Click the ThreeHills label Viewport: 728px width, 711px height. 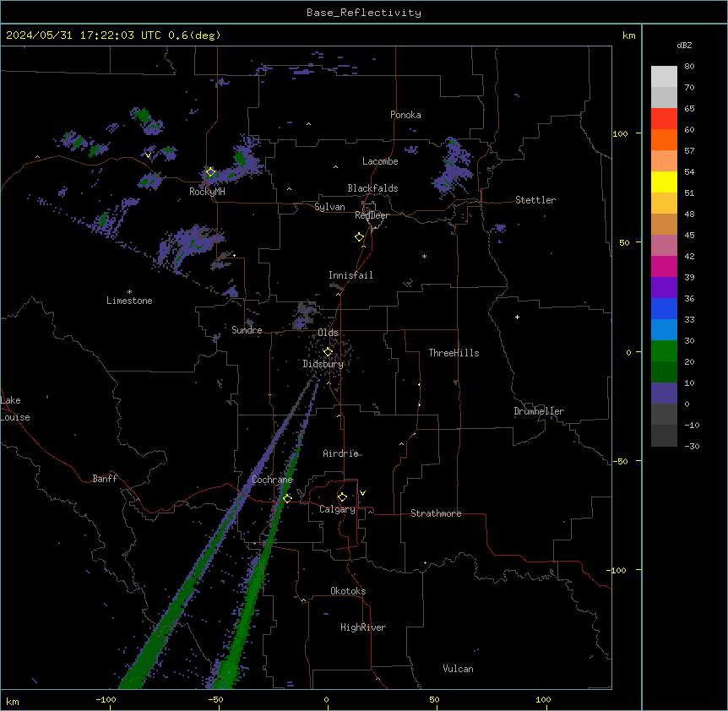(x=454, y=353)
